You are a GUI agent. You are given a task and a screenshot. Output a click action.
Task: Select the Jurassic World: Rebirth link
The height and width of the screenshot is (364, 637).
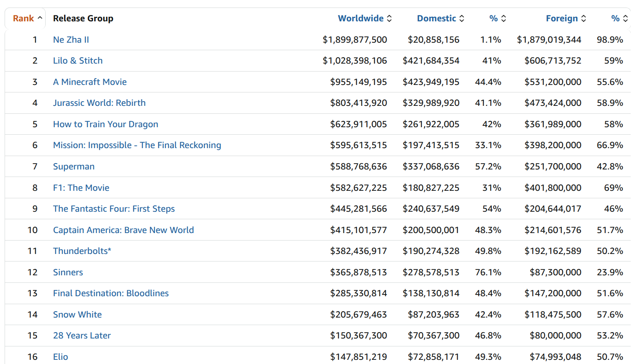click(99, 103)
